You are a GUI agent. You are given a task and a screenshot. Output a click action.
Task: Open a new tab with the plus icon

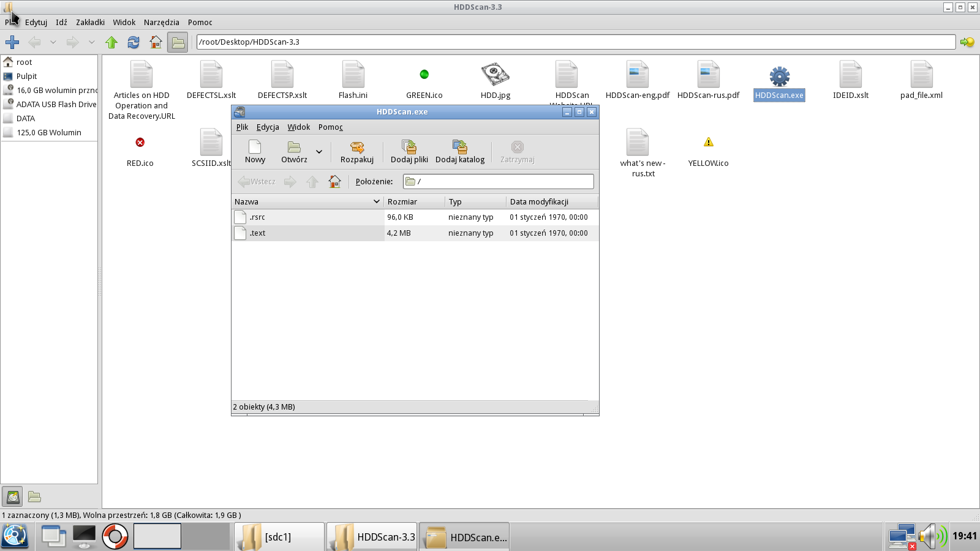12,42
